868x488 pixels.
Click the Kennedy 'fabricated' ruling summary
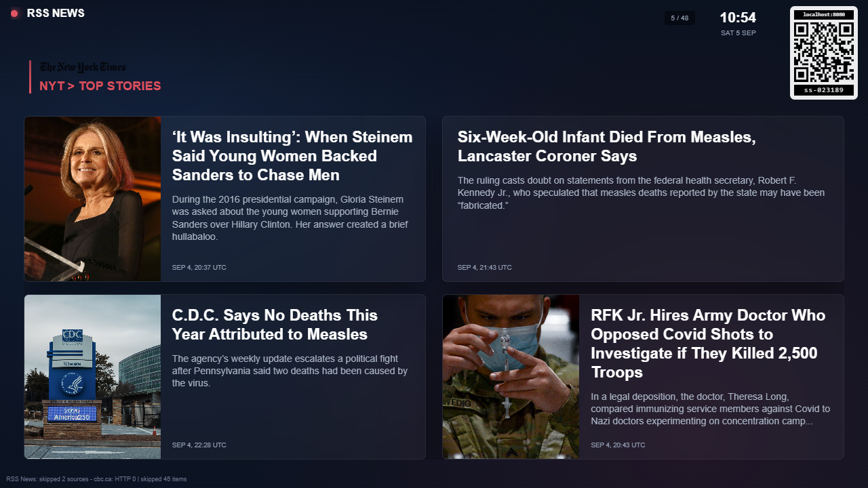coord(641,192)
